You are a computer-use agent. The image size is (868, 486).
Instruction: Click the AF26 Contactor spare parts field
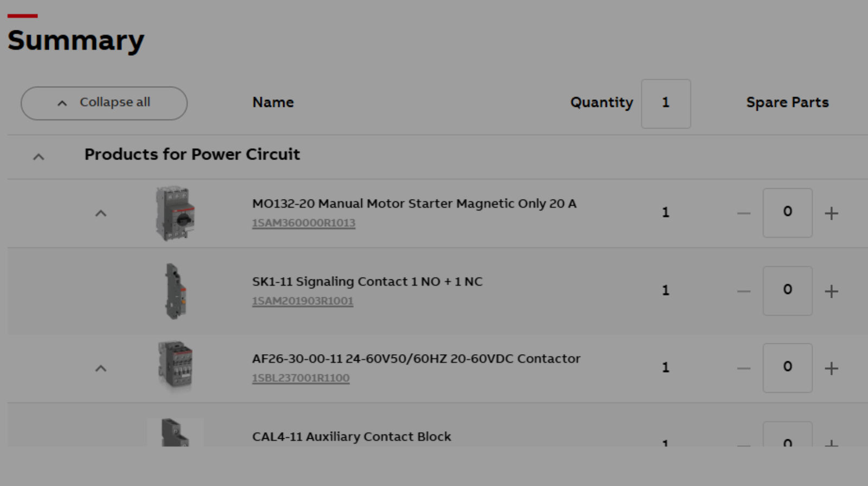pyautogui.click(x=787, y=368)
